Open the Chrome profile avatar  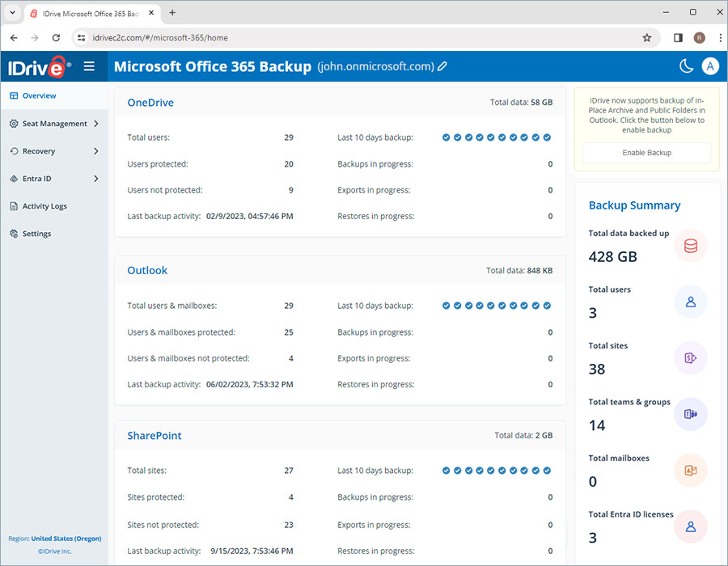[x=699, y=38]
